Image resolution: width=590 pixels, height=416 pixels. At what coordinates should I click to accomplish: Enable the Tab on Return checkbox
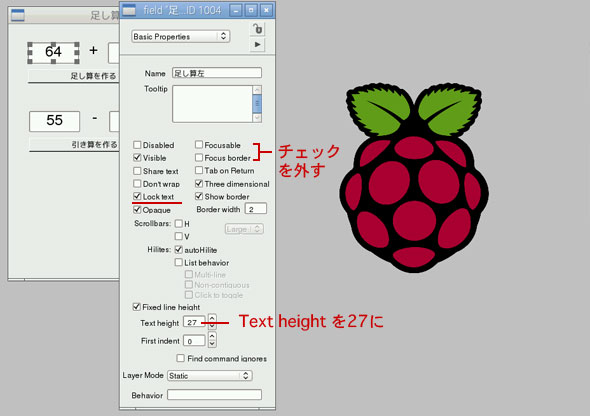click(x=199, y=170)
